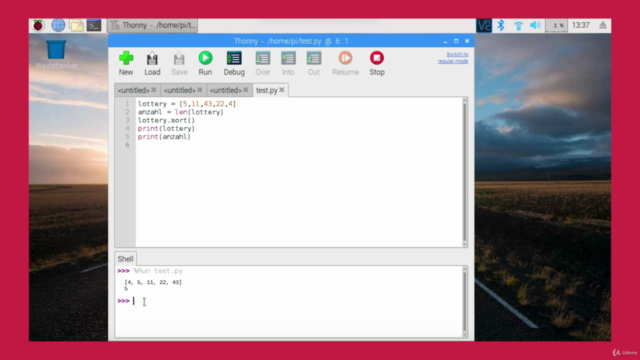Click the code line 'lottery.sort()'
This screenshot has height=360, width=640.
click(166, 120)
